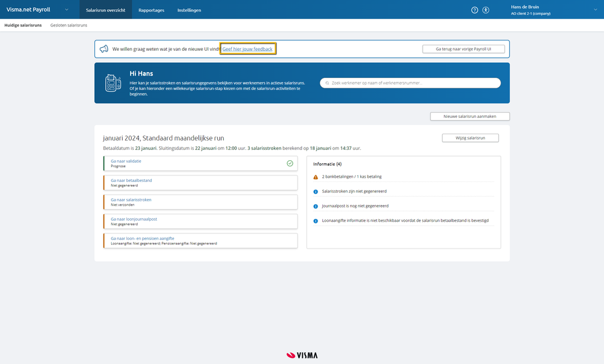Click the Visma.net Payroll title

(28, 10)
